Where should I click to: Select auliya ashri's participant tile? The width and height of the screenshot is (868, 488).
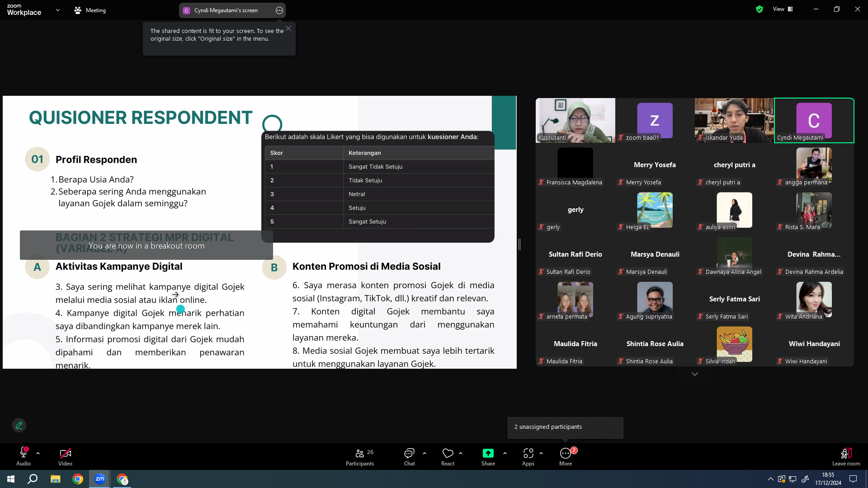735,210
